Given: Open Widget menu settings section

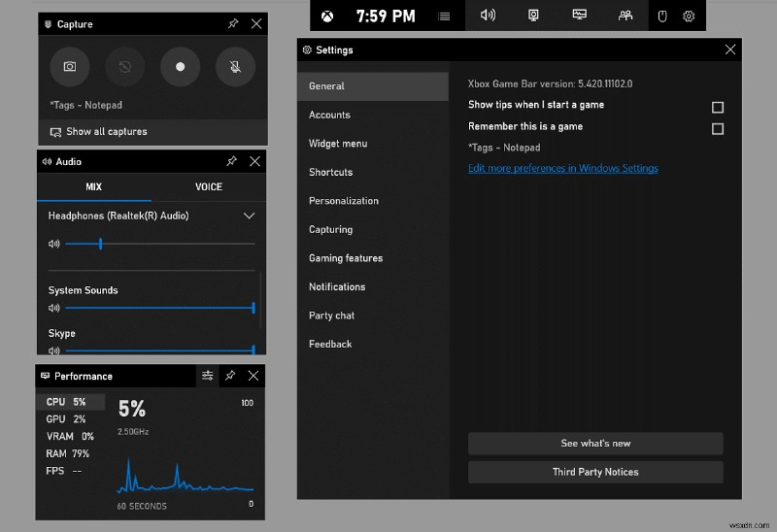Looking at the screenshot, I should click(x=373, y=144).
